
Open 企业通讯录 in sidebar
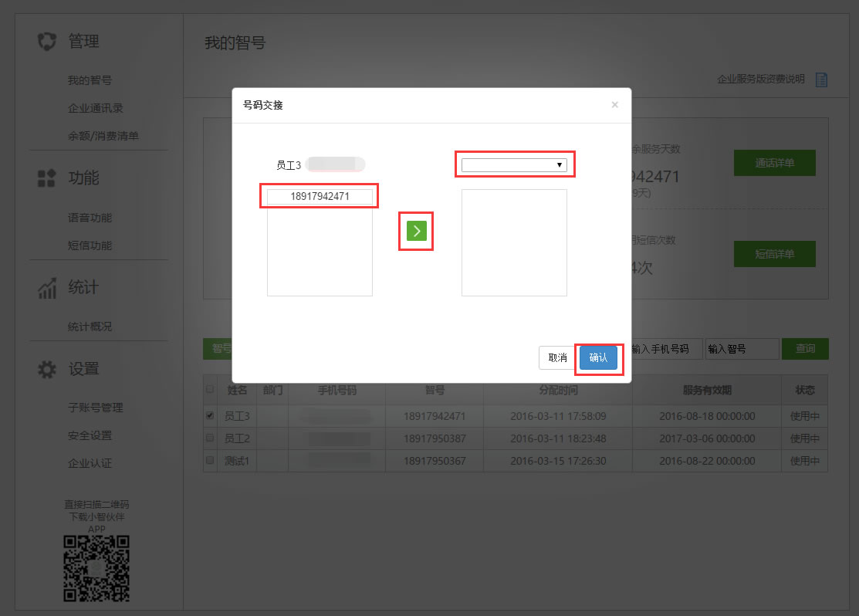[x=96, y=108]
